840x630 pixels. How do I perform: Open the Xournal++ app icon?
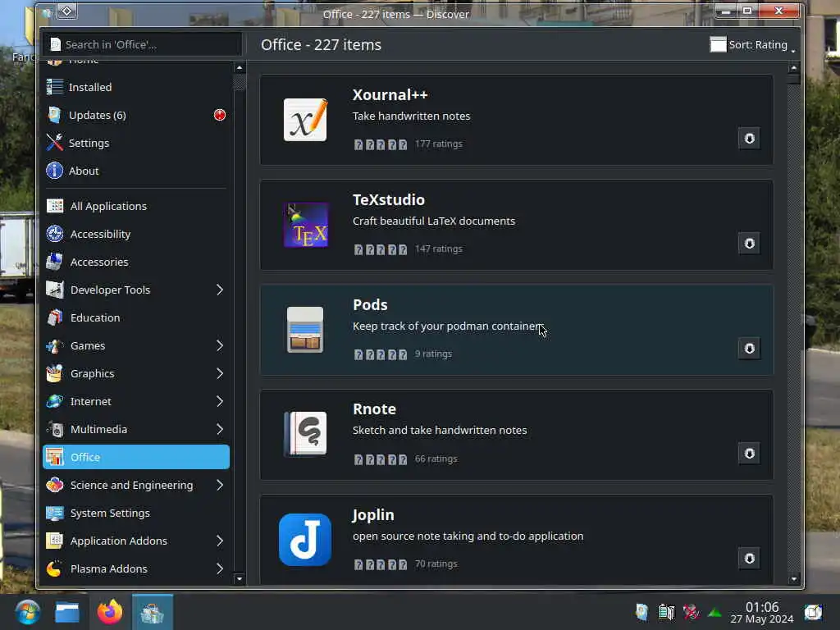tap(305, 120)
